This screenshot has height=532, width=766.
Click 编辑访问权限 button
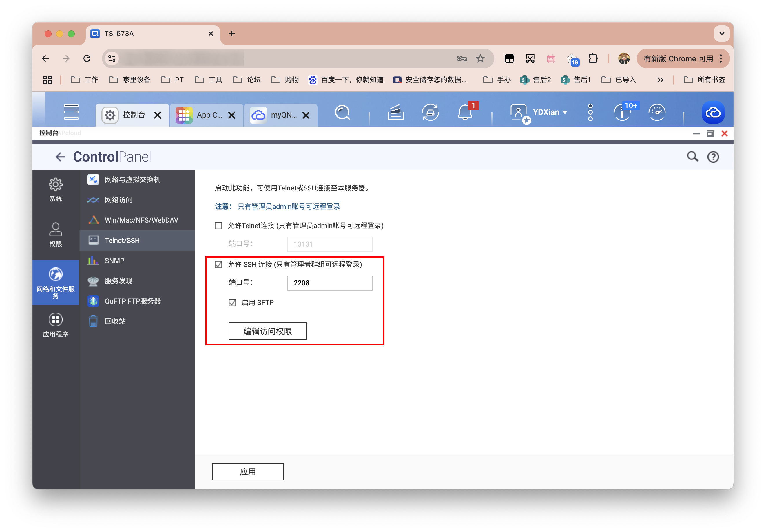point(268,331)
